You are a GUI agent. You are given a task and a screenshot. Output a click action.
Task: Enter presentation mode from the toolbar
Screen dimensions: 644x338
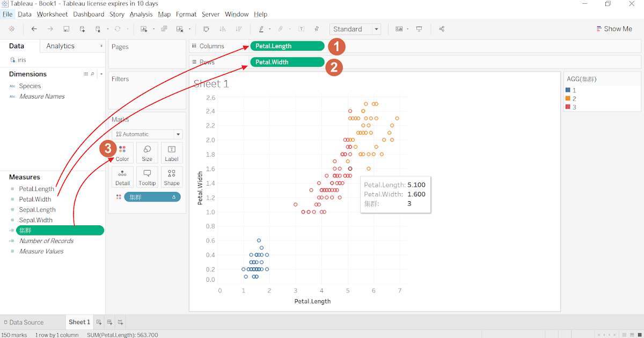click(x=420, y=29)
